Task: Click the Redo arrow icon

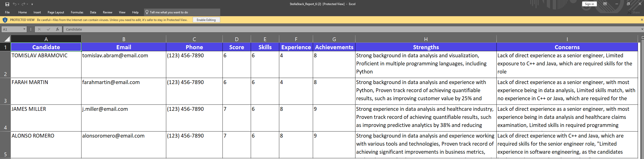Action: pyautogui.click(x=23, y=4)
